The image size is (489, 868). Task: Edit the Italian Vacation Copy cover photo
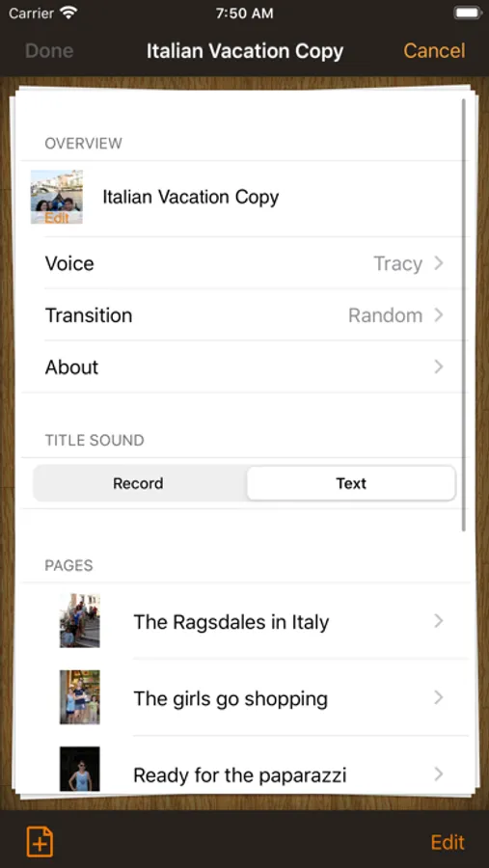click(x=57, y=197)
